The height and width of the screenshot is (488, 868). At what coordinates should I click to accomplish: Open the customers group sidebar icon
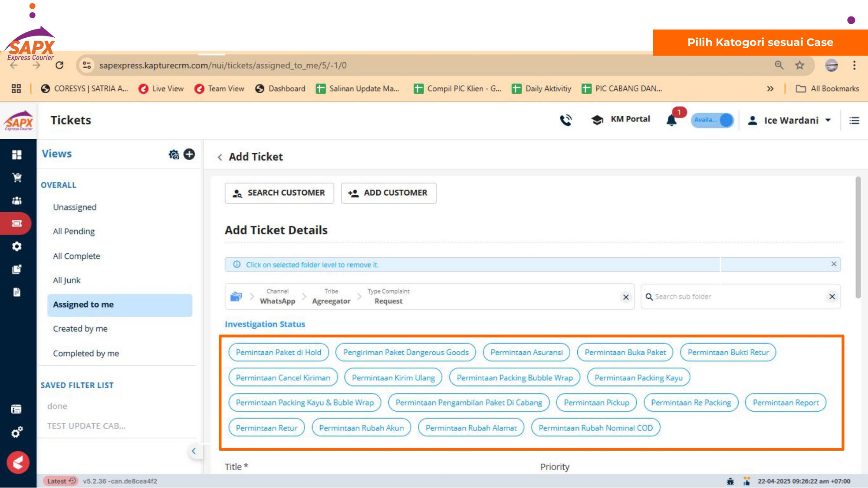(17, 200)
